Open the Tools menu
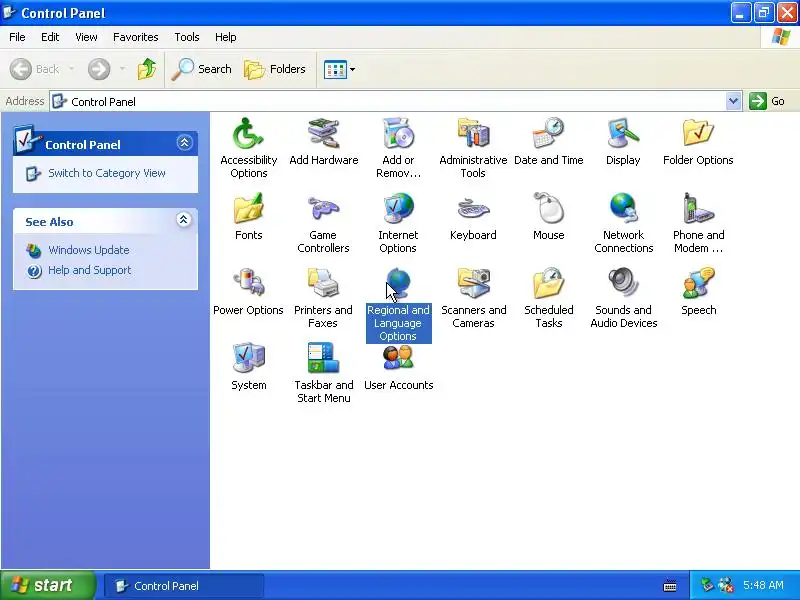Screen dimensions: 800x600 [x=187, y=37]
